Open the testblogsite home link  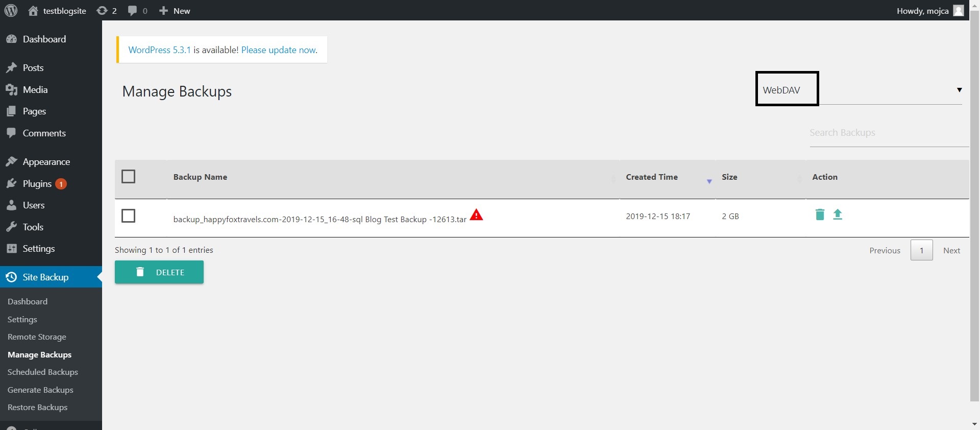coord(57,11)
